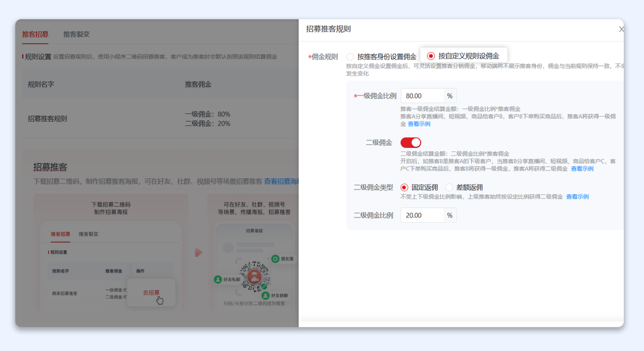Click the 好友群聊 group chat icon
This screenshot has width=644, height=351.
(266, 295)
